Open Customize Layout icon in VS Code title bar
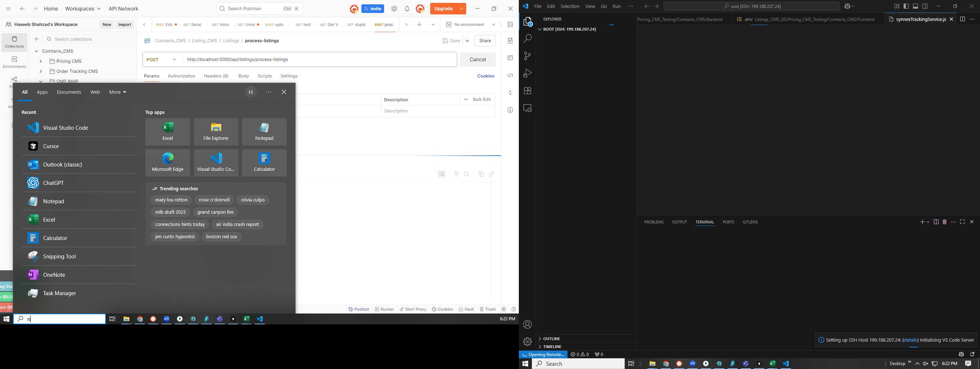The image size is (980, 369). point(897,6)
